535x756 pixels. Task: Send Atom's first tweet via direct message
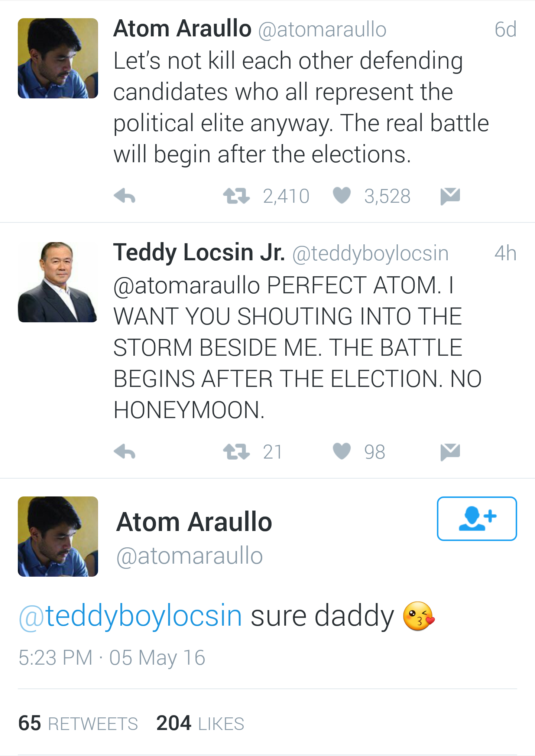[450, 196]
